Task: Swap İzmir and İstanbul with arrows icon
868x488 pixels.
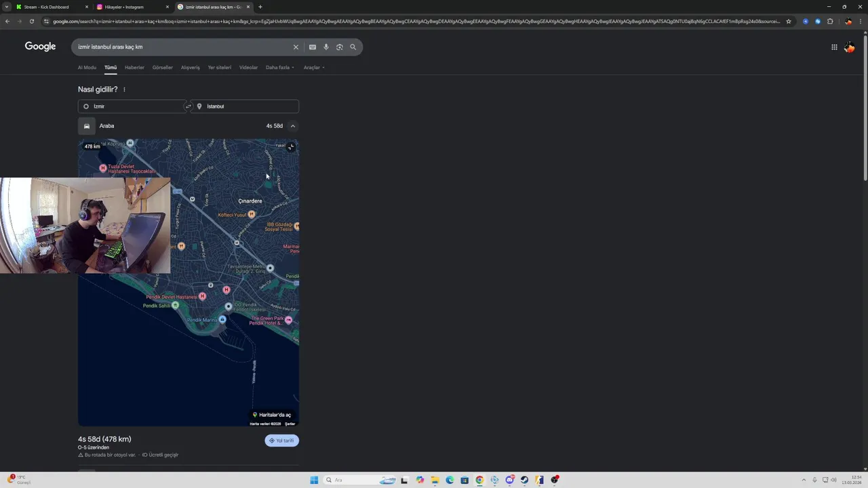Action: pos(189,106)
